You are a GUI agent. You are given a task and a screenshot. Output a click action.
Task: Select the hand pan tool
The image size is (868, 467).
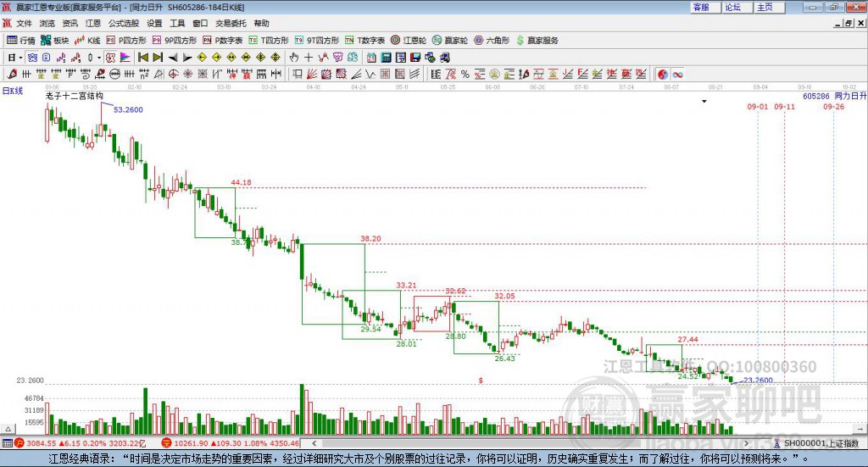click(x=293, y=58)
